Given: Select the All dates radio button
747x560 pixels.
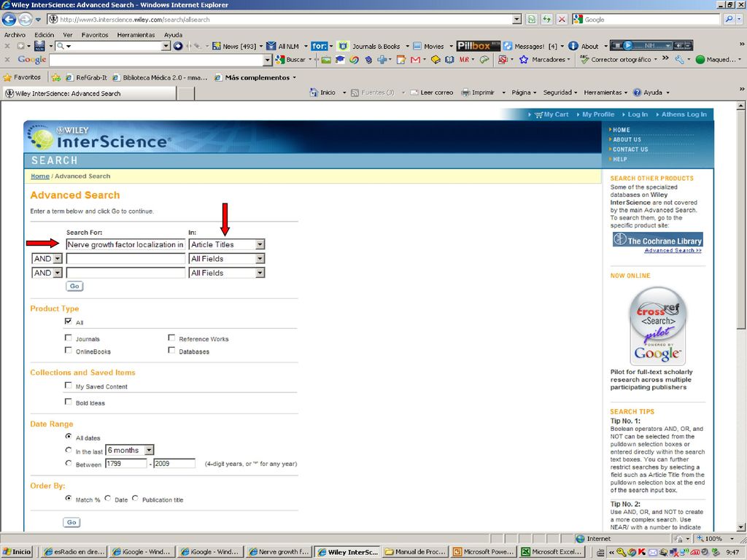Looking at the screenshot, I should coord(69,436).
